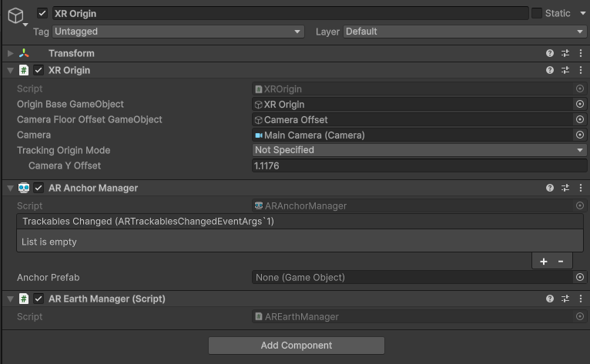Screen dimensions: 590x364
Task: Click the XR Origin script hash icon
Action: click(24, 70)
